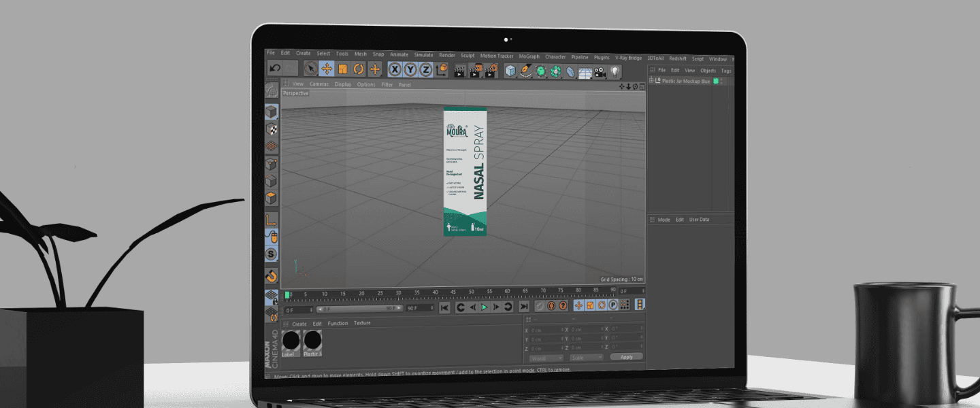Select the Move tool in top toolbar
This screenshot has height=408, width=980.
[327, 69]
